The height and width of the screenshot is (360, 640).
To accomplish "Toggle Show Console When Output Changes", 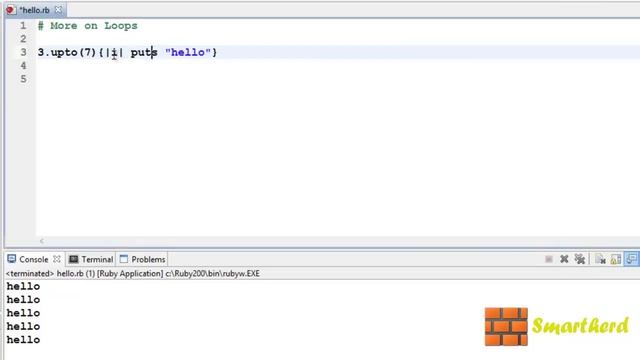I will 631,259.
